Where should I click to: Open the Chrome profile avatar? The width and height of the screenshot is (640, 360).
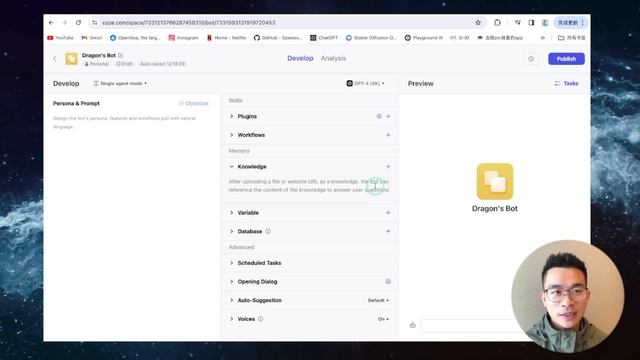pyautogui.click(x=545, y=22)
